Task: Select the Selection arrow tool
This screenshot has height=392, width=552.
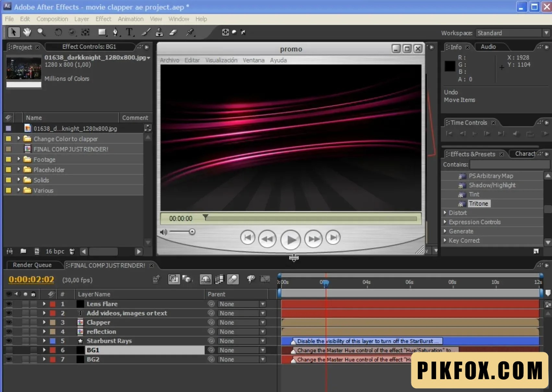Action: pyautogui.click(x=14, y=32)
